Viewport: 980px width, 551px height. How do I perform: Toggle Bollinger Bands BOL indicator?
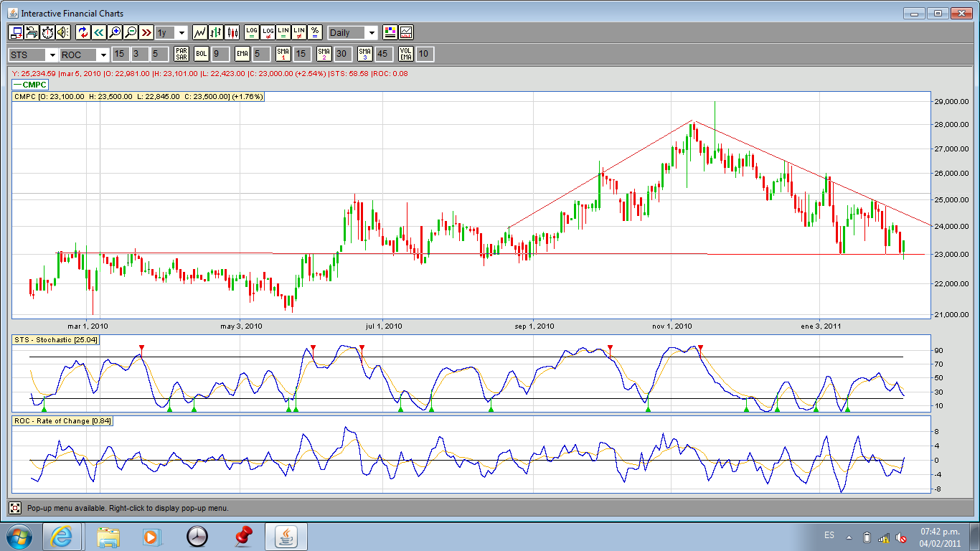pyautogui.click(x=202, y=54)
